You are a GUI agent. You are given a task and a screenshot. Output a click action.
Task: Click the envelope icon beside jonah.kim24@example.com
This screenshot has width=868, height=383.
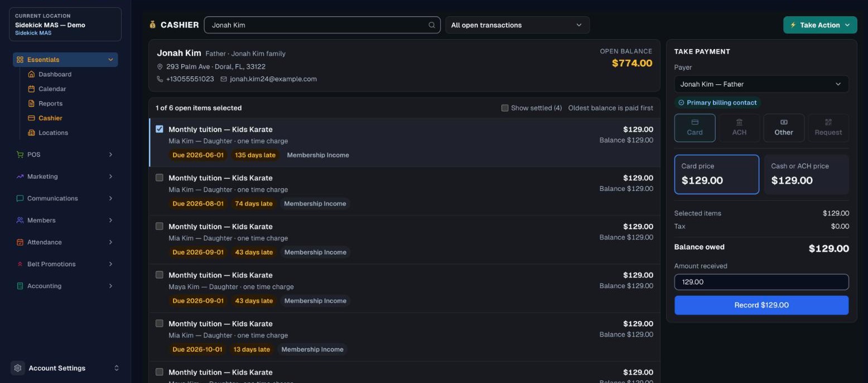pos(224,79)
